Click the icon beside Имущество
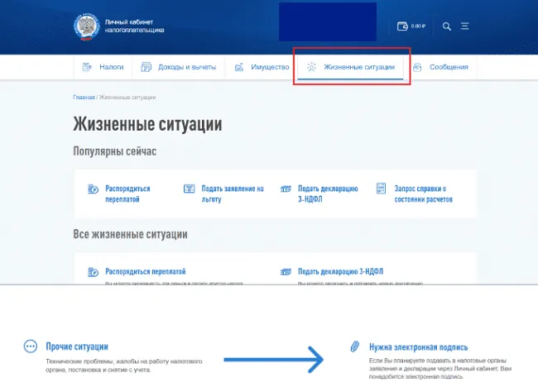This screenshot has width=538, height=392. [x=239, y=67]
